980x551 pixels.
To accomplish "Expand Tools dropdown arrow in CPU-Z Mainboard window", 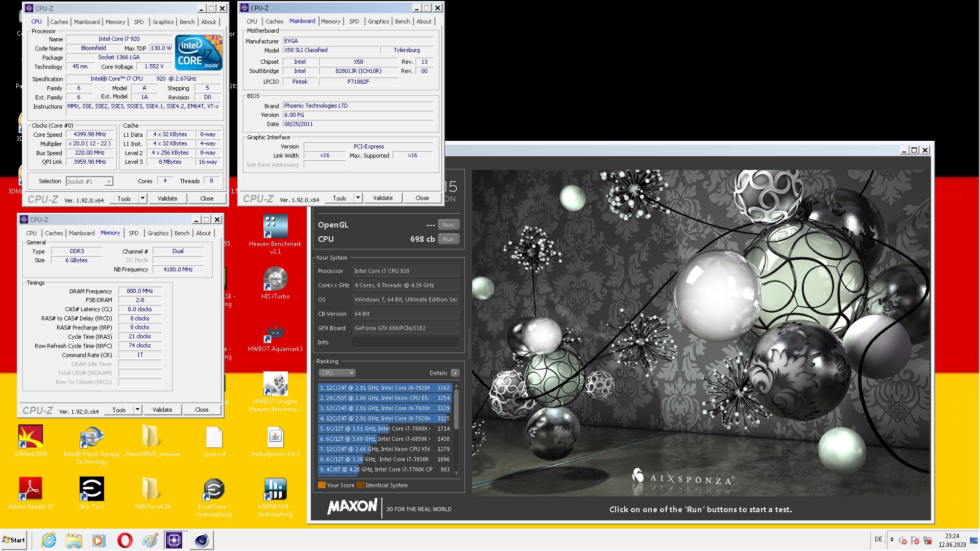I will click(x=358, y=198).
